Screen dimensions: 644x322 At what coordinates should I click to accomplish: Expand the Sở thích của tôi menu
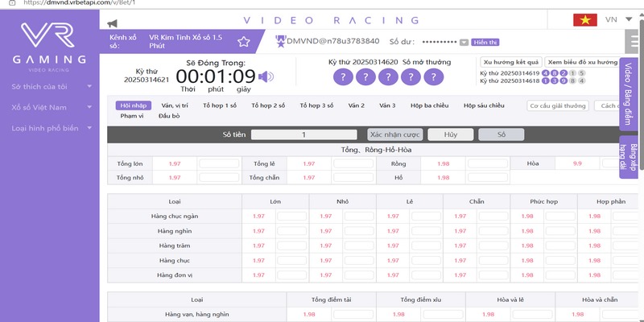click(48, 86)
